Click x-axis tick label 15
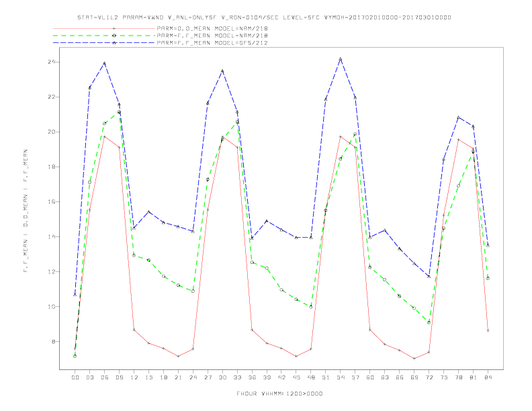 [148, 377]
